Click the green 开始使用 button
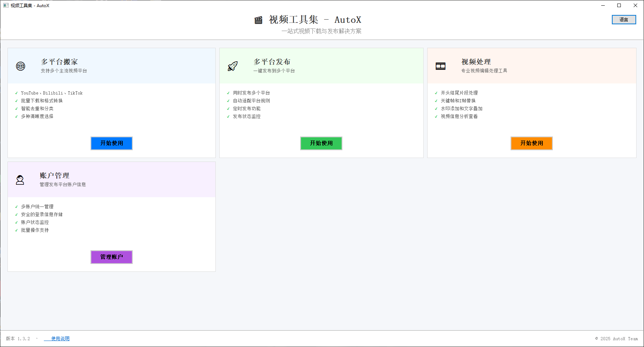 (x=321, y=143)
